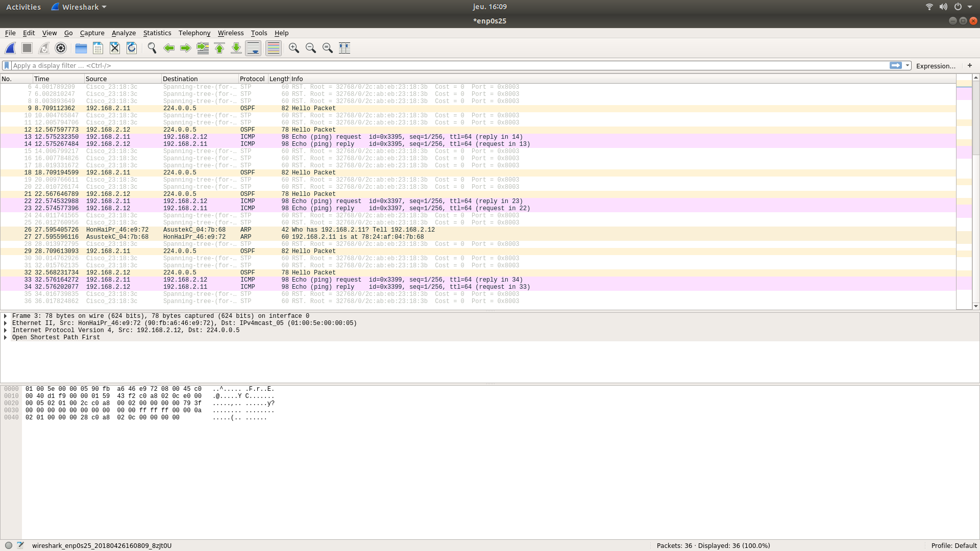Stop the running capture
This screenshot has height=551, width=980.
click(27, 48)
